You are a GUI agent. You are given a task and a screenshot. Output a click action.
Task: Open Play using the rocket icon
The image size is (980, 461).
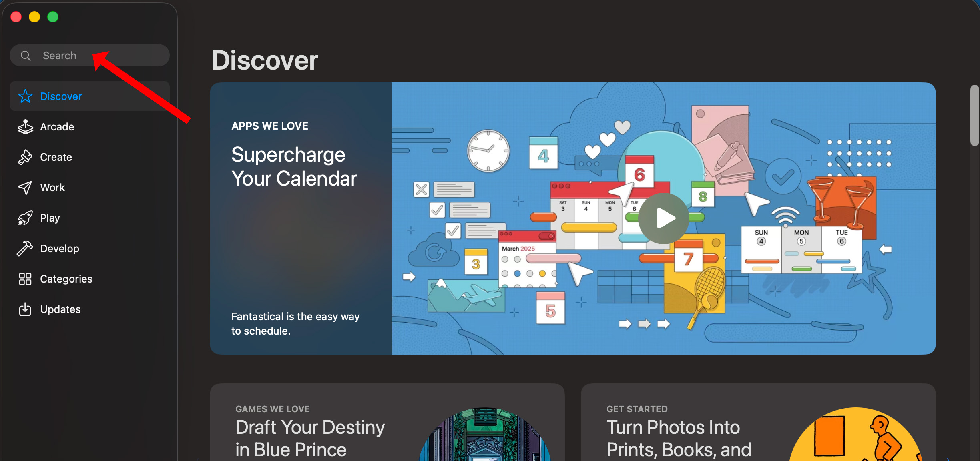click(25, 218)
